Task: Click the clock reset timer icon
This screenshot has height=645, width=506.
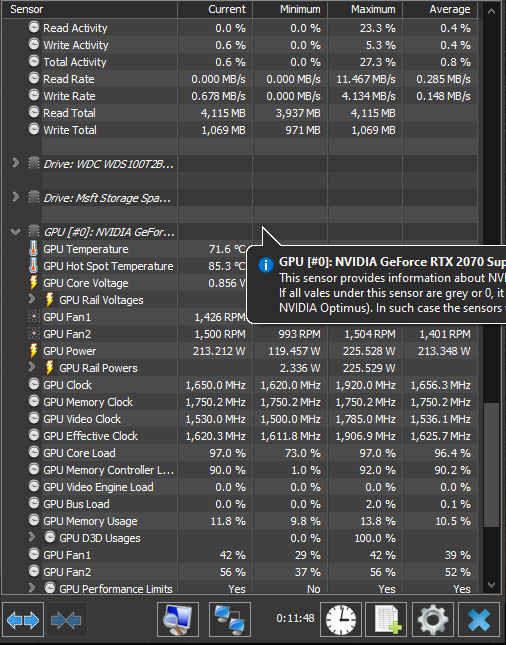Action: (x=341, y=619)
